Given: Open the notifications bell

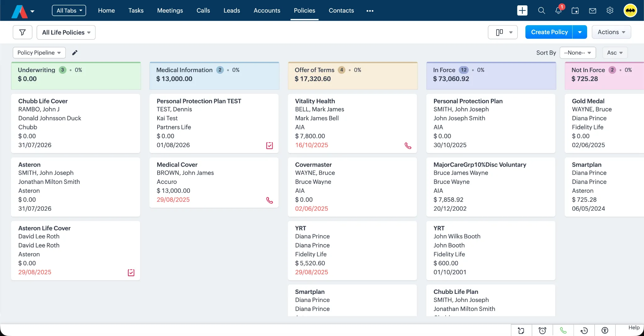Looking at the screenshot, I should [x=558, y=10].
